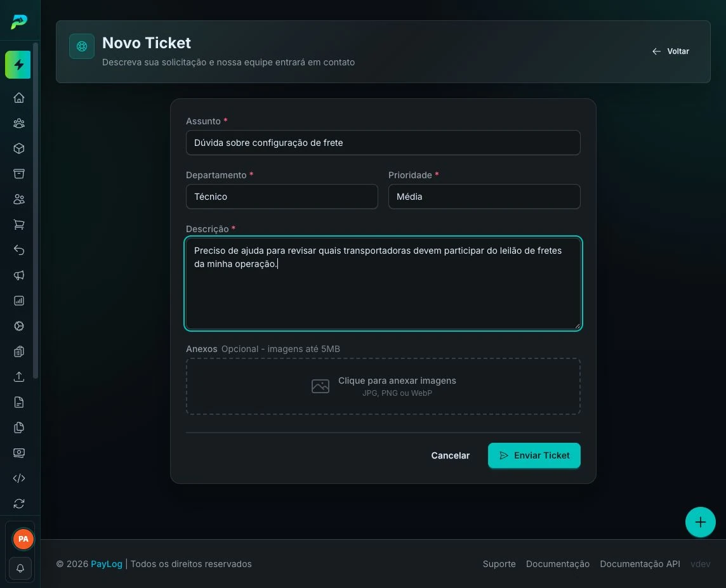Click the Cancelar button
Image resolution: width=726 pixels, height=588 pixels.
pos(450,455)
